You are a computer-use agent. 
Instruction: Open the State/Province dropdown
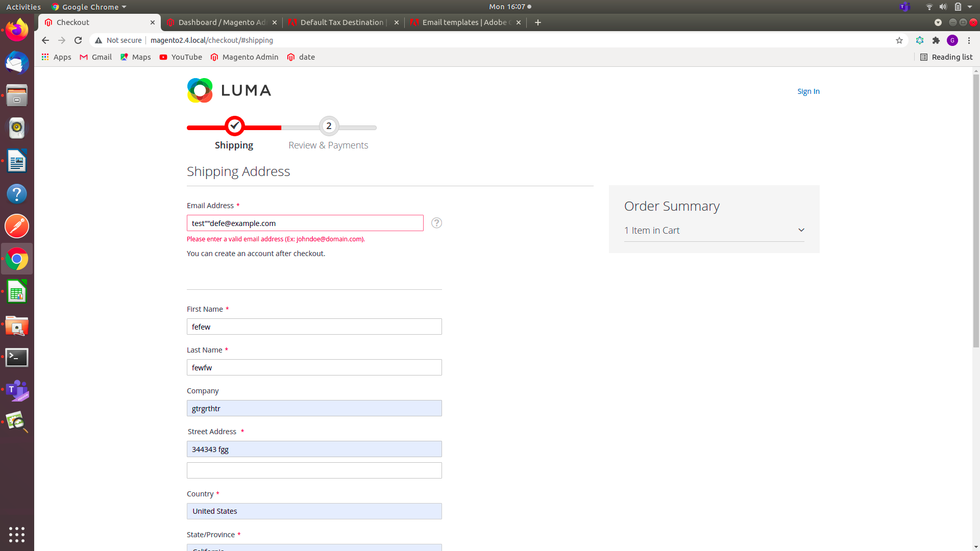(x=314, y=547)
